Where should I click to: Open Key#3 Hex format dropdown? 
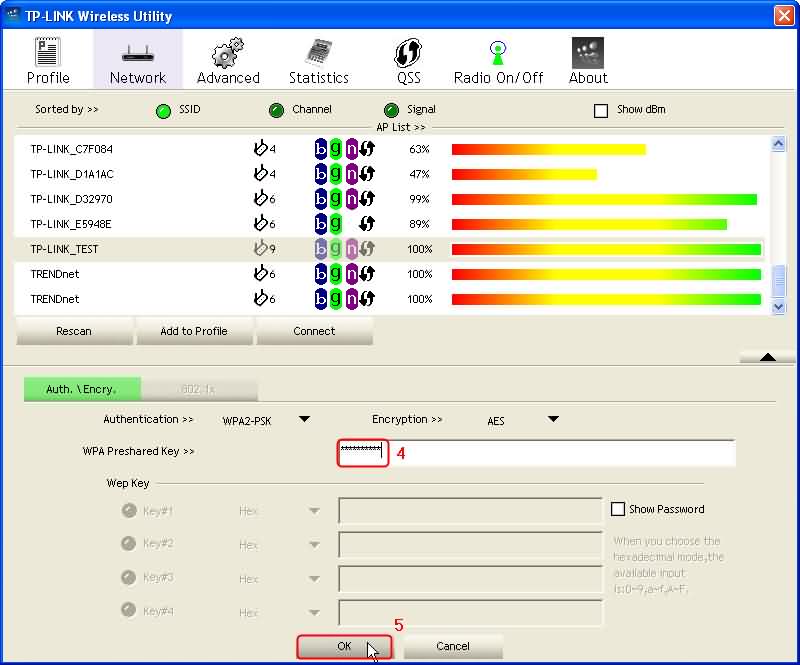coord(314,579)
